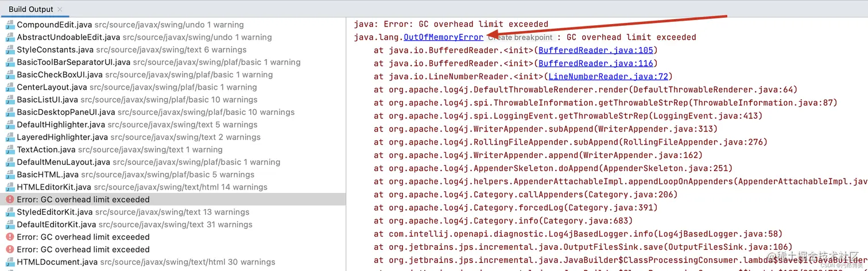Select BasicHTML.java 5 warnings row
Screen dimensions: 868x271
[173, 175]
